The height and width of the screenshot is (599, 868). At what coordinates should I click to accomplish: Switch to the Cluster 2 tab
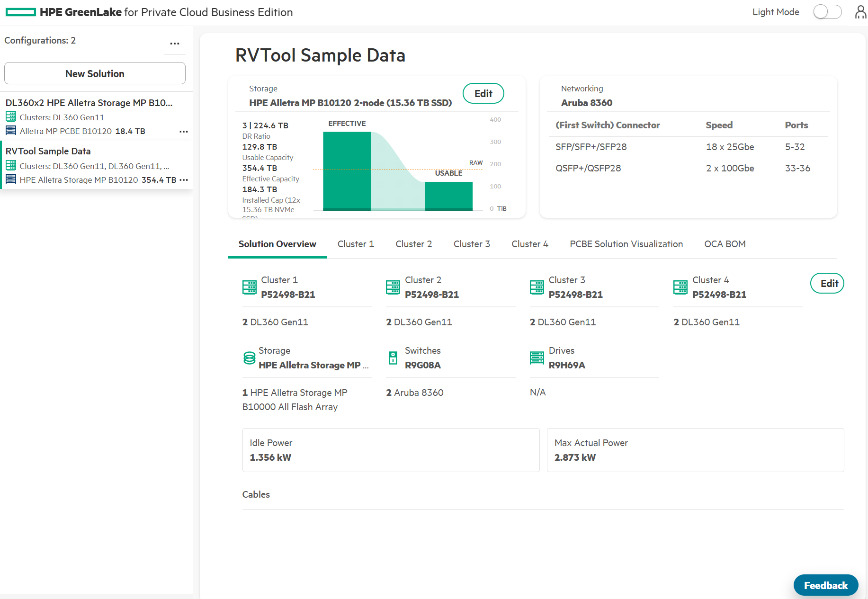coord(414,244)
